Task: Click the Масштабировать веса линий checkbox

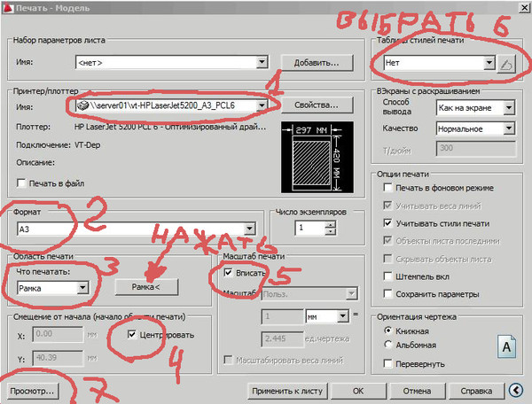Action: (x=228, y=360)
